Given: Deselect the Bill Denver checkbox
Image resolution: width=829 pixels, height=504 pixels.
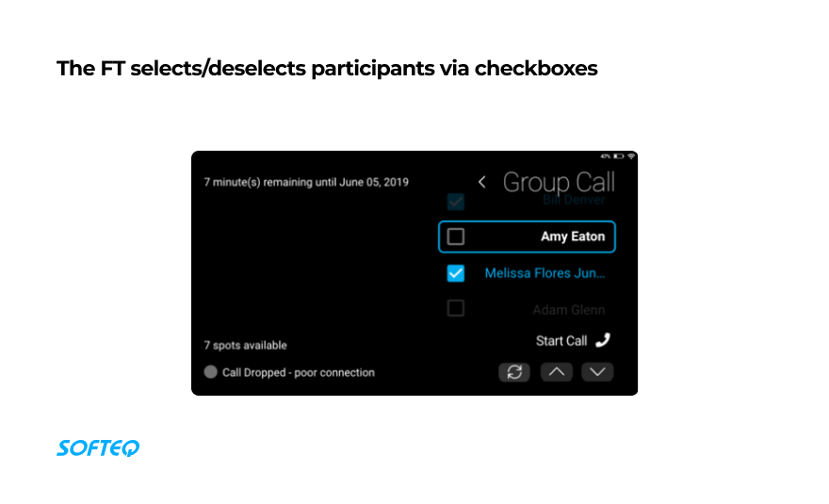Looking at the screenshot, I should pos(456,201).
